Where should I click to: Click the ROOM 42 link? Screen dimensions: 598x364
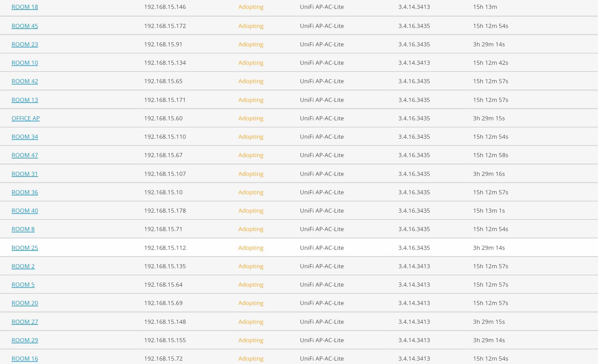click(x=25, y=81)
